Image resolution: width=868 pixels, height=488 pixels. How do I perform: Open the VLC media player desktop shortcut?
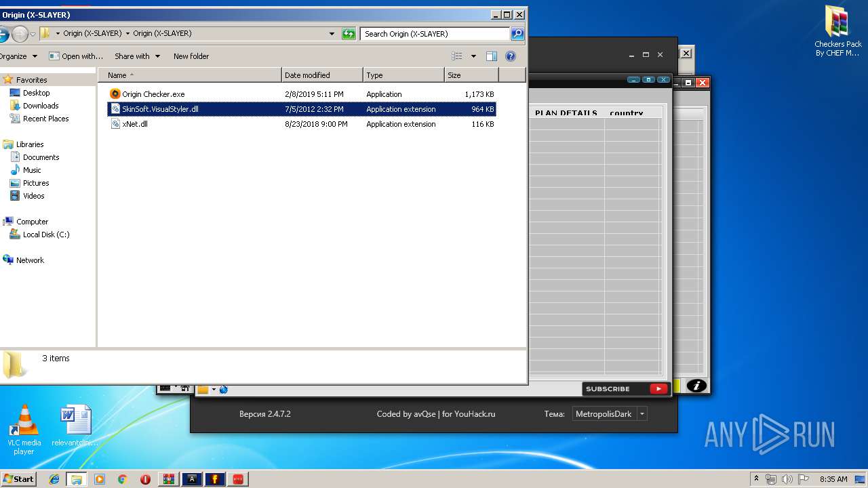pyautogui.click(x=24, y=430)
